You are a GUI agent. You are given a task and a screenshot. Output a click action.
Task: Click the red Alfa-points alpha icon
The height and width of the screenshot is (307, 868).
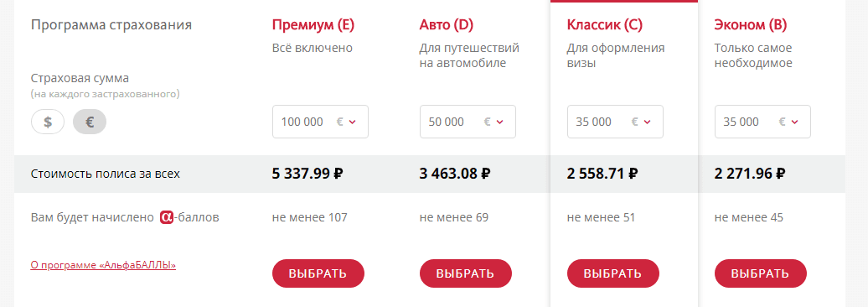167,217
